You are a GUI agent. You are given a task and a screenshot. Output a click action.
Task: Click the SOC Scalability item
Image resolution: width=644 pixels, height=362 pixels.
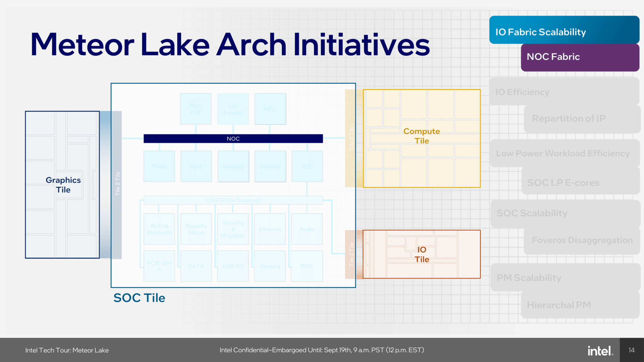[x=532, y=213]
